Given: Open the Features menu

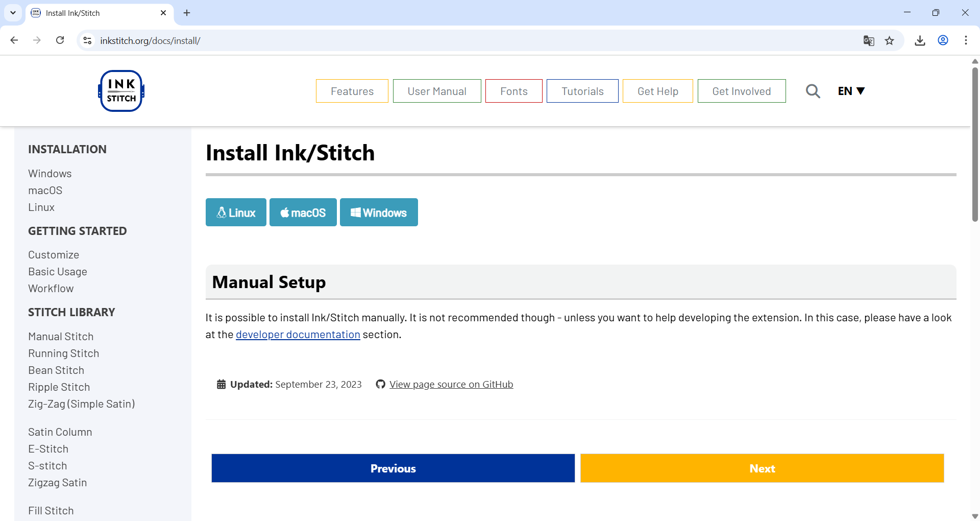Looking at the screenshot, I should tap(352, 91).
